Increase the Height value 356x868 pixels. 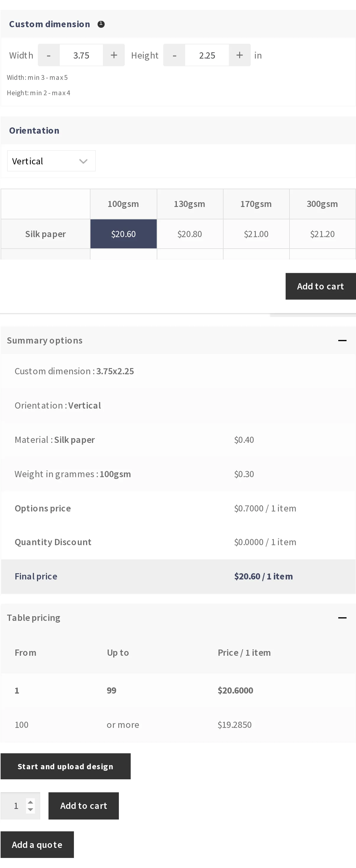pyautogui.click(x=240, y=55)
